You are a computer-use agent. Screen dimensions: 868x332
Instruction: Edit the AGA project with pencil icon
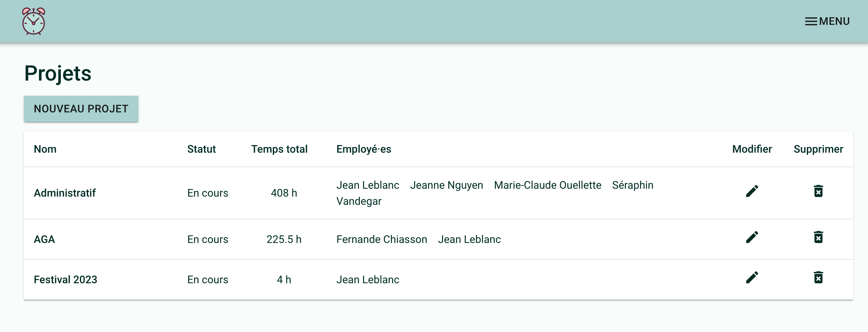pyautogui.click(x=752, y=237)
